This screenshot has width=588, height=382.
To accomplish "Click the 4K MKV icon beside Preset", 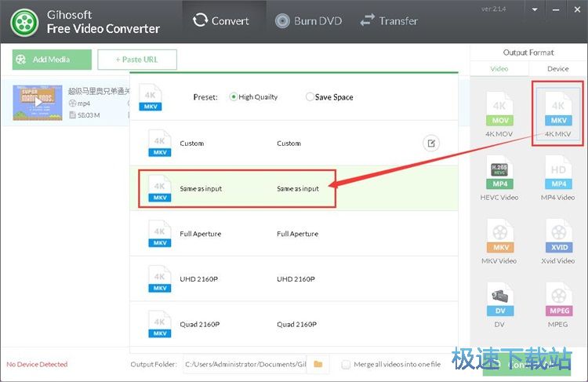I will [x=151, y=97].
